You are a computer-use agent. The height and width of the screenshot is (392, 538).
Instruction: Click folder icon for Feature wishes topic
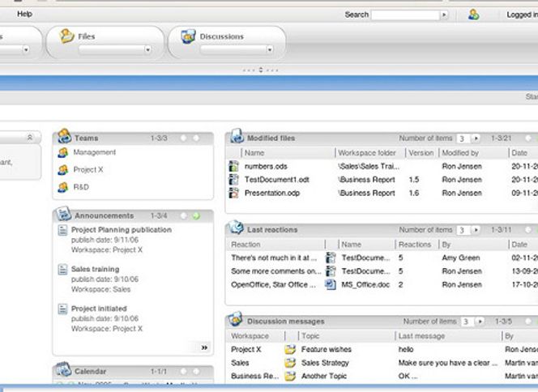point(290,349)
